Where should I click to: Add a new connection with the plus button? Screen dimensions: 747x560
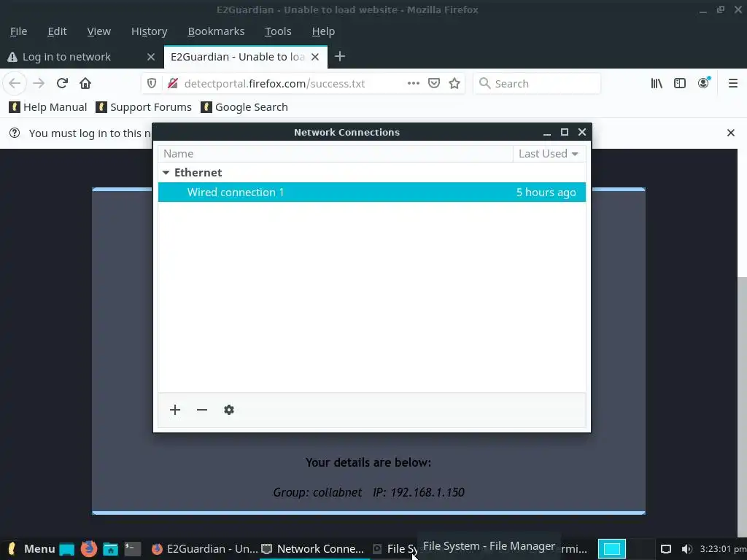(x=175, y=410)
